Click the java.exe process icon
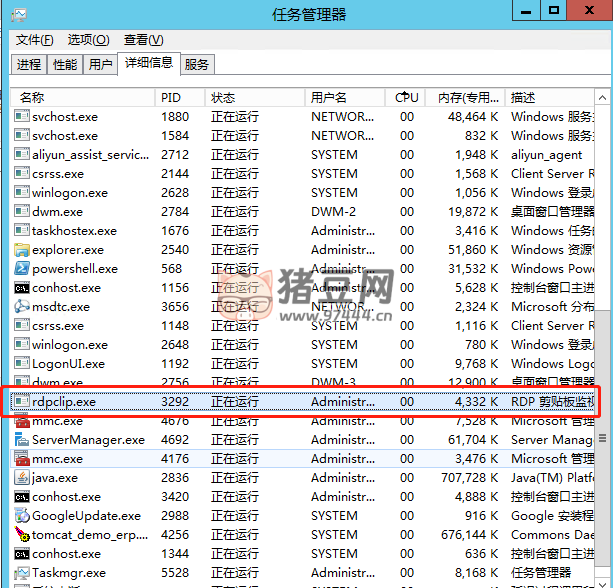Viewport: 613px width, 588px height. click(x=22, y=478)
